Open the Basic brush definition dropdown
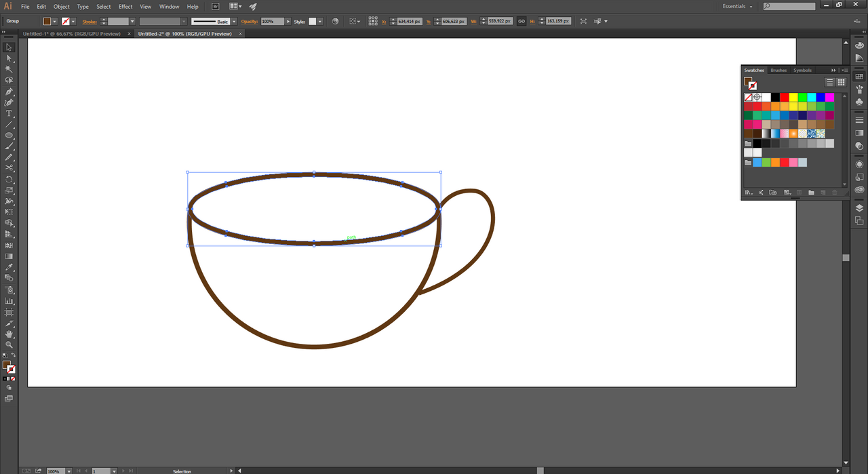This screenshot has width=868, height=474. pos(234,22)
